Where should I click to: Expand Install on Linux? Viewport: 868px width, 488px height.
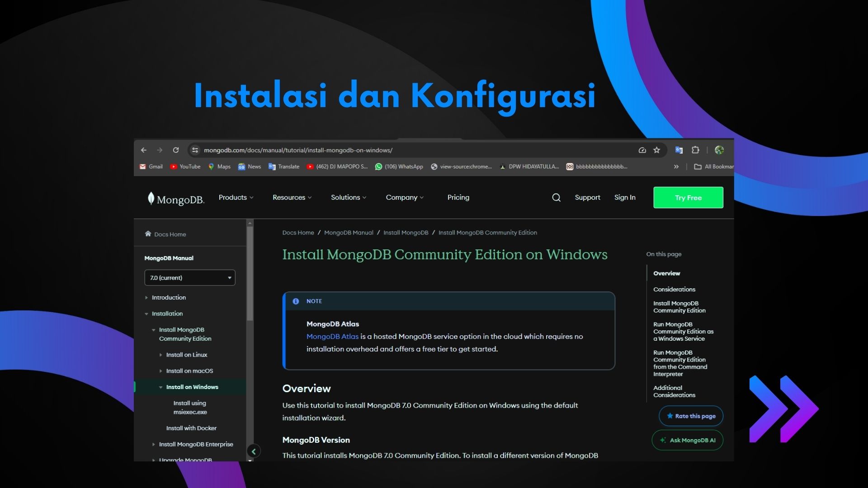click(161, 355)
